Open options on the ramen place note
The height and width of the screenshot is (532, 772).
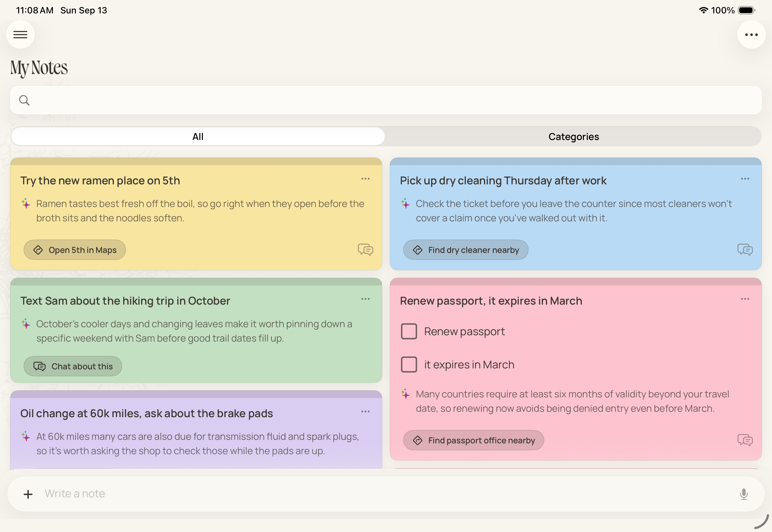coord(365,179)
